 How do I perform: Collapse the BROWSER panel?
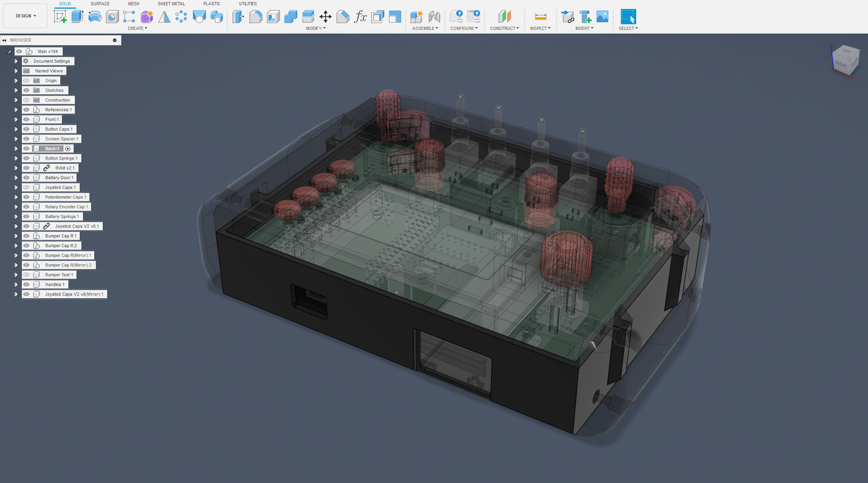(x=5, y=40)
